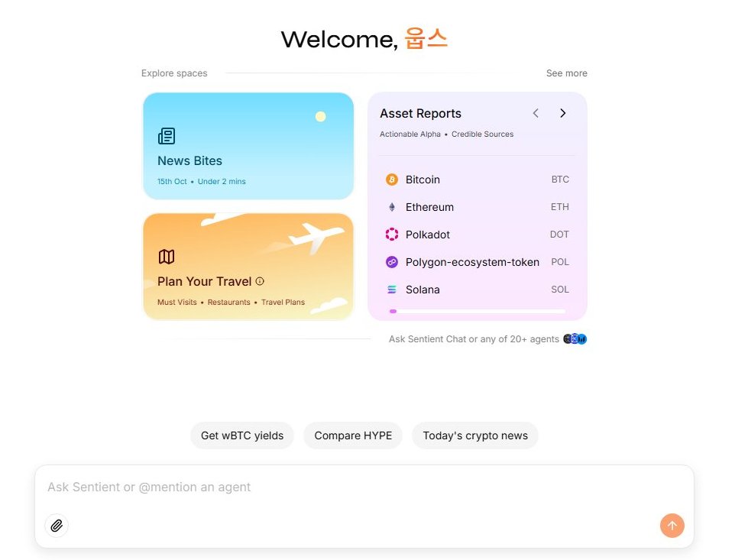
Task: Click the See more link
Action: 567,73
